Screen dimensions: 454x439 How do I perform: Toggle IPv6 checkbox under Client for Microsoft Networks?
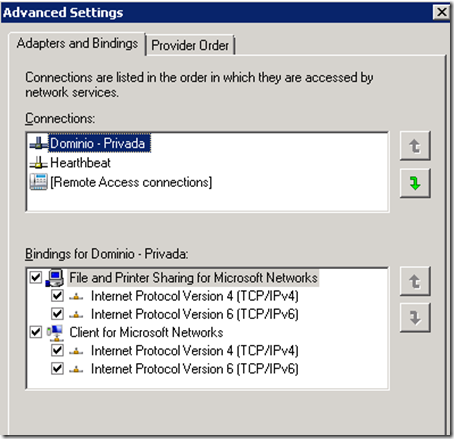click(57, 368)
